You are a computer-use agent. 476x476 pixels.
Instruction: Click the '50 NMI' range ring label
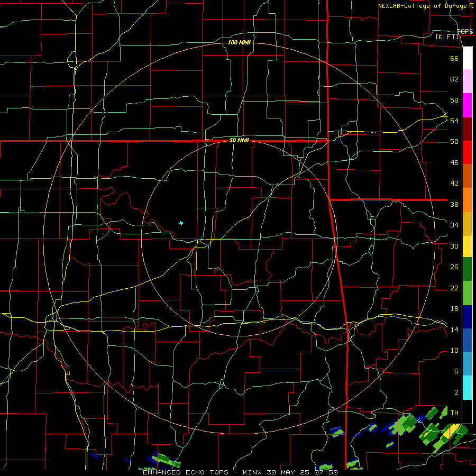239,140
